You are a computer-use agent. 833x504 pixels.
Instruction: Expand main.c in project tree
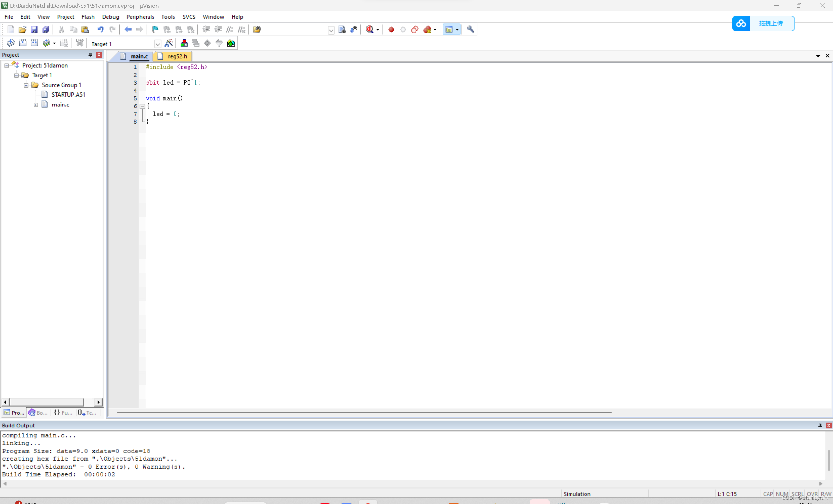click(36, 105)
